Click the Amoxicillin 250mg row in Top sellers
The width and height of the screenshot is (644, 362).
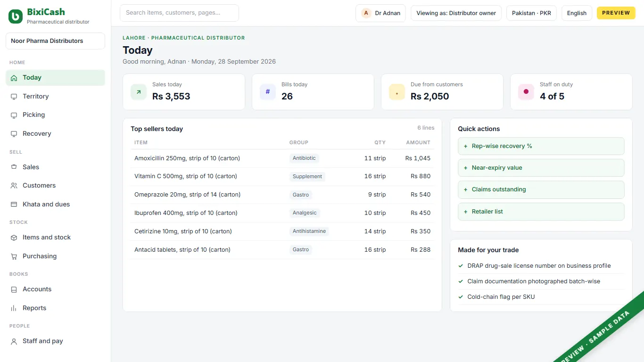pyautogui.click(x=282, y=158)
